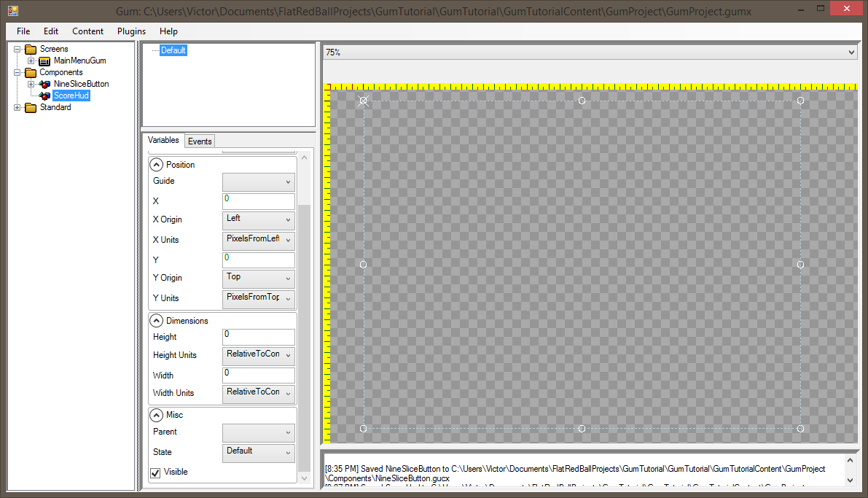Open the Content menu
The width and height of the screenshot is (868, 498).
(x=88, y=31)
